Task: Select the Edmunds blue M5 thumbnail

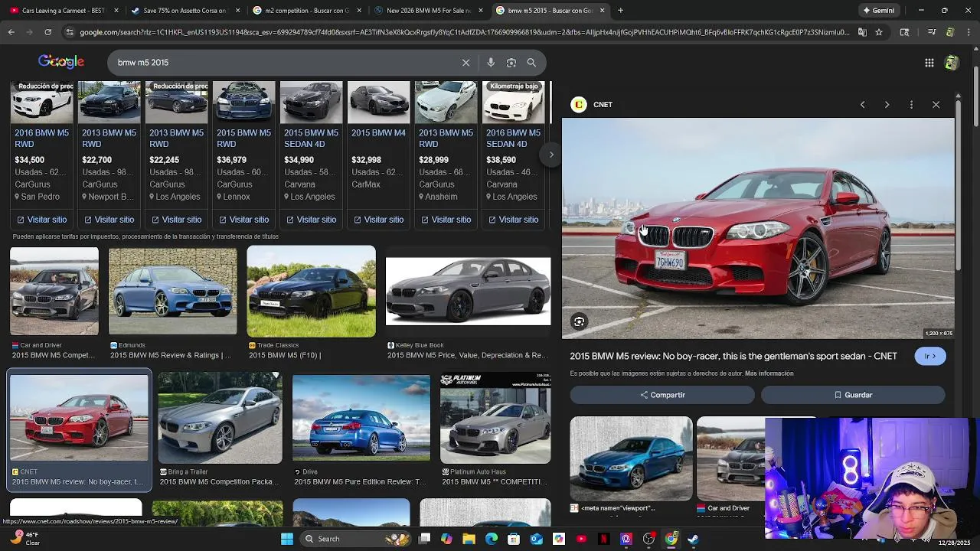Action: (173, 292)
